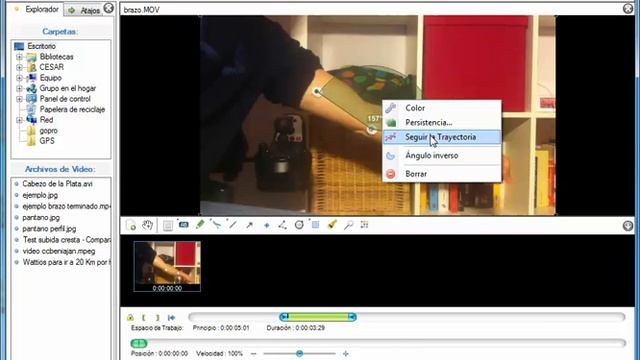Click the angle handle near the elbow
This screenshot has width=640, height=360.
[x=317, y=91]
